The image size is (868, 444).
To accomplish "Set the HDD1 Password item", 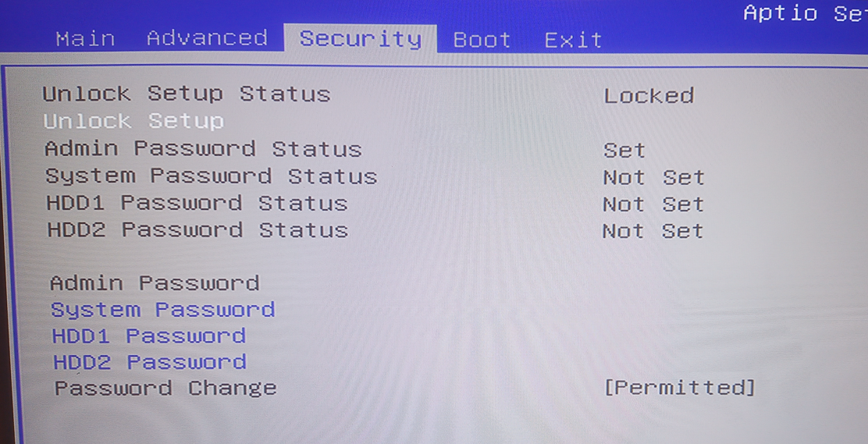I will [148, 336].
